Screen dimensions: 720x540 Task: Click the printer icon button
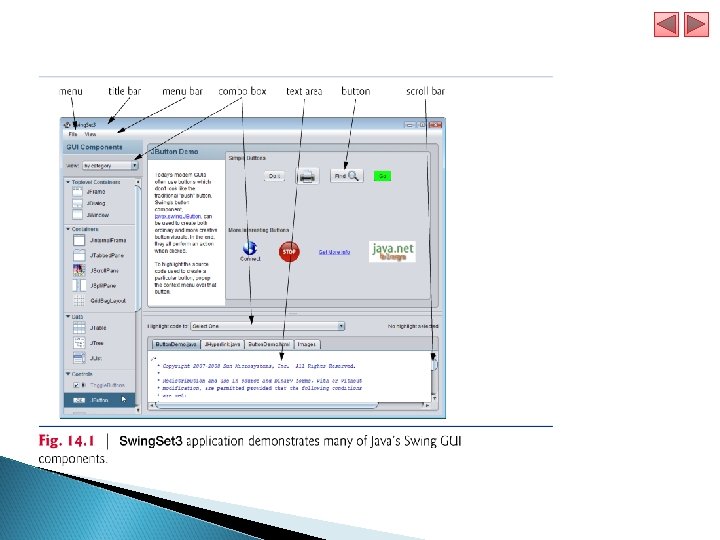click(x=307, y=176)
